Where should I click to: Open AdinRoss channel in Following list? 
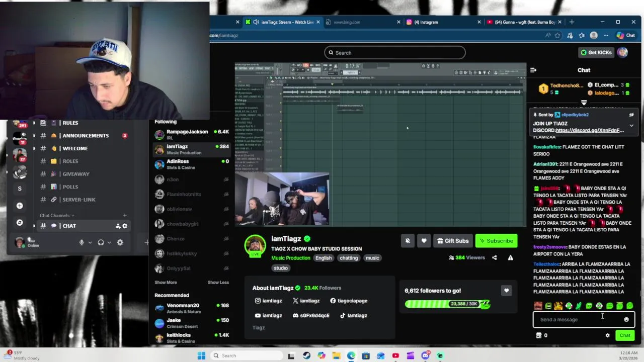pos(192,164)
